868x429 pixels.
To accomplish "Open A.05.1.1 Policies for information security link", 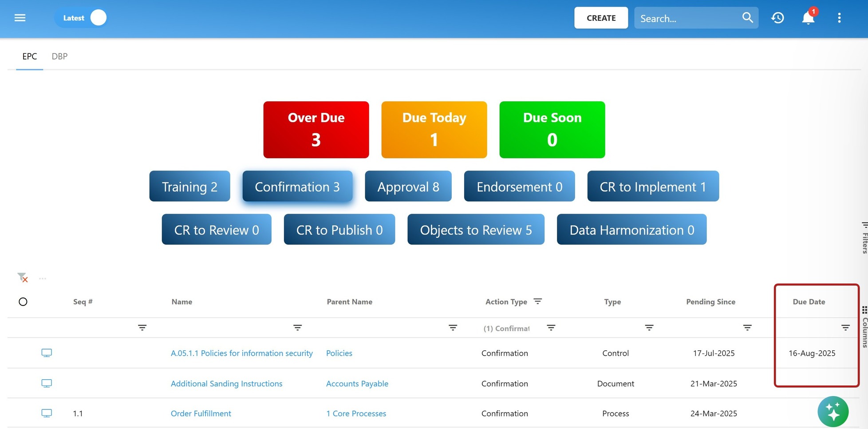I will (242, 353).
